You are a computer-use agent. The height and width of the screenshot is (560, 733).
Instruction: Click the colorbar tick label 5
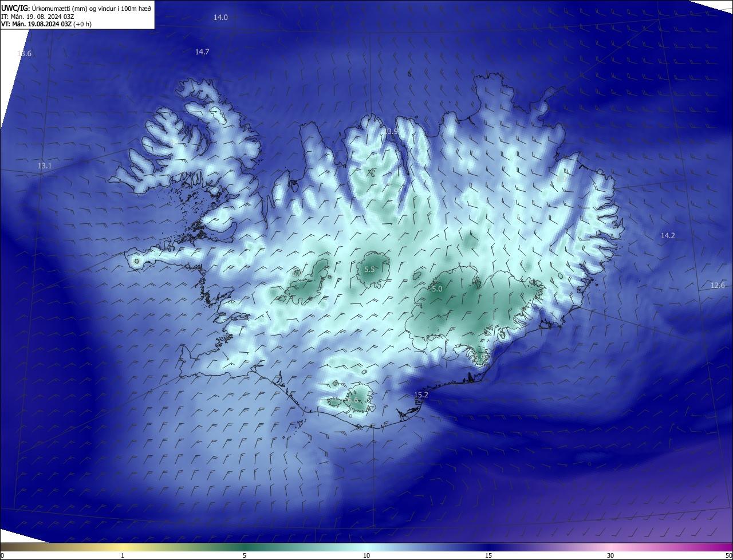[245, 555]
